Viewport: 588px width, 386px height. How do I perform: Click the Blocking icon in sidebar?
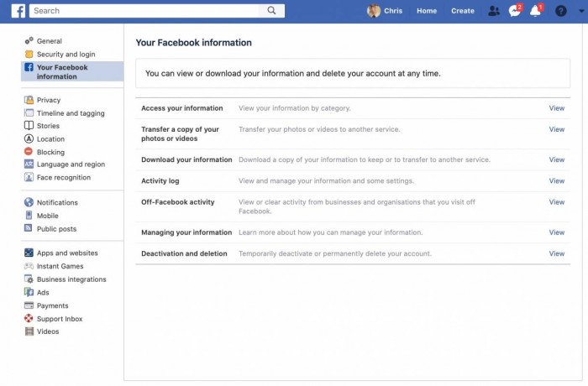pyautogui.click(x=29, y=152)
